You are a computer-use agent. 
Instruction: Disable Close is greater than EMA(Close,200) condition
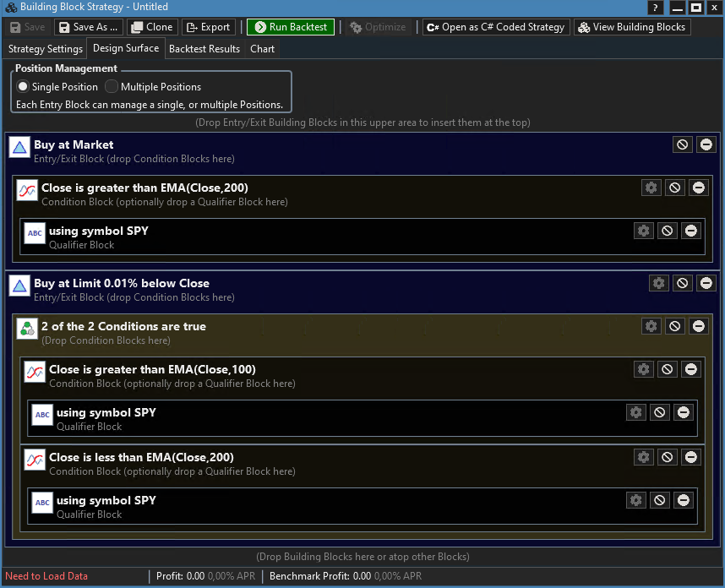pyautogui.click(x=674, y=188)
